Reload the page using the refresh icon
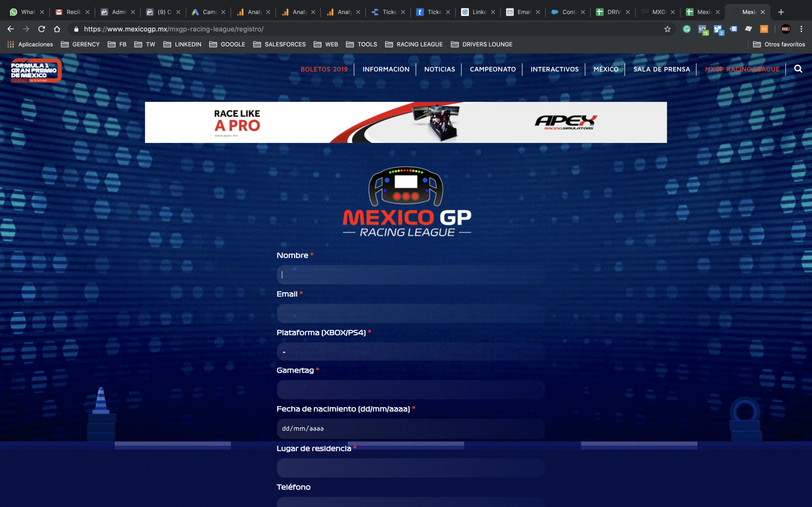Image resolution: width=812 pixels, height=507 pixels. coord(42,29)
